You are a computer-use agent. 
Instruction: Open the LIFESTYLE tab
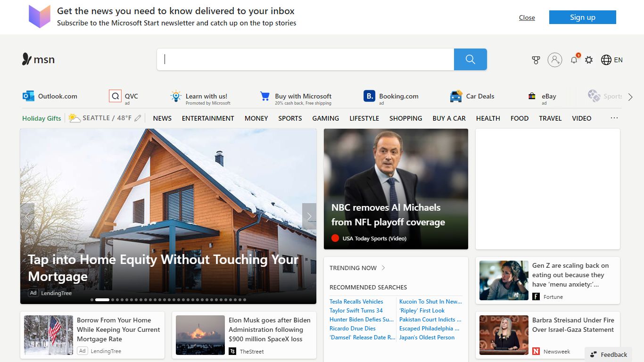point(364,118)
